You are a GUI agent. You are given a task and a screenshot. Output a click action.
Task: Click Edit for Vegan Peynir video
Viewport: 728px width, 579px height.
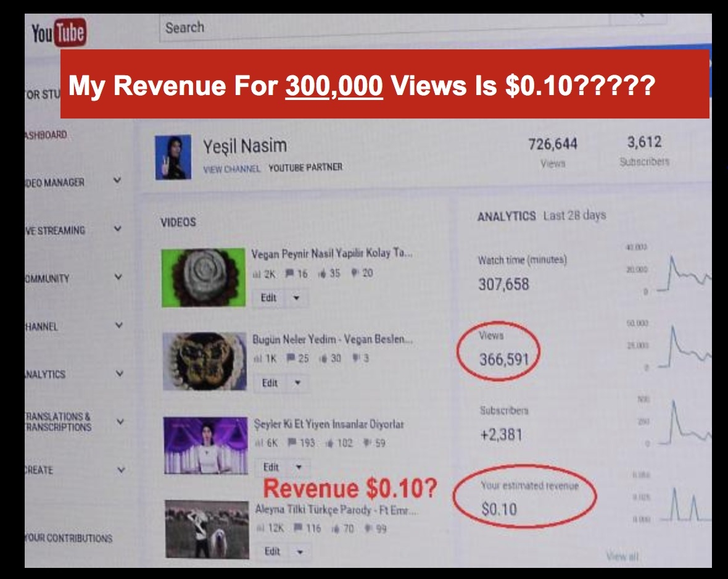pos(269,298)
